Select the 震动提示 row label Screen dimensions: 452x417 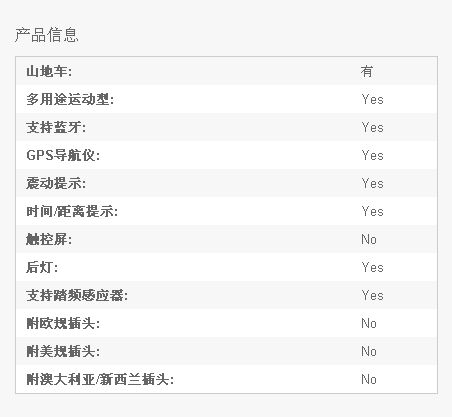pos(56,183)
